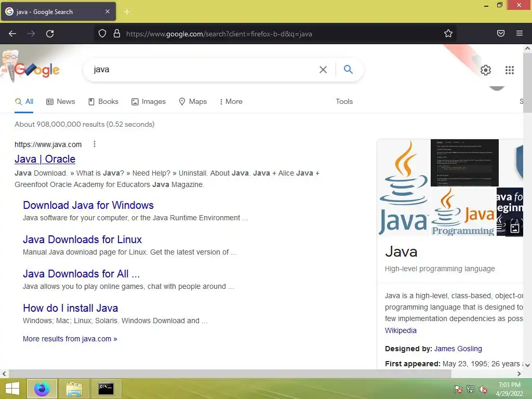The image size is (532, 399).
Task: Open File Explorer from the taskbar
Action: [x=74, y=389]
